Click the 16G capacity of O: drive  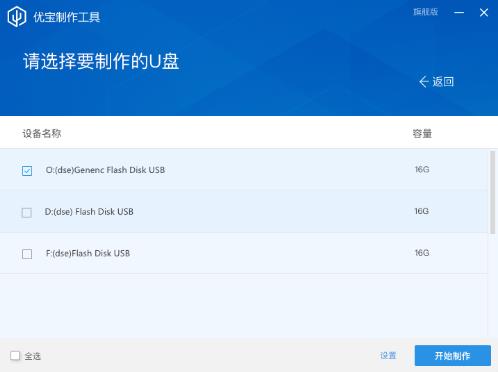point(422,170)
